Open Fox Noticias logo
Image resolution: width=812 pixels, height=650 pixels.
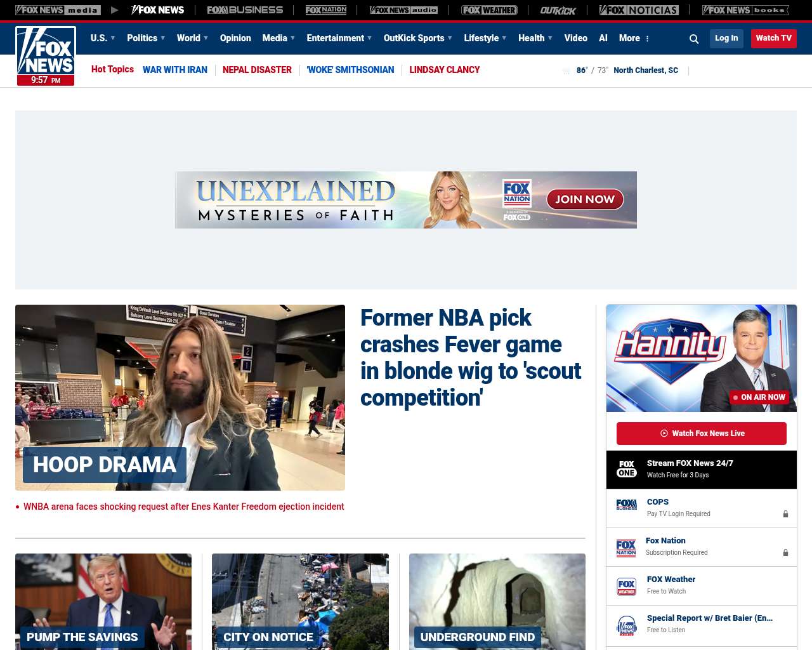(x=639, y=10)
